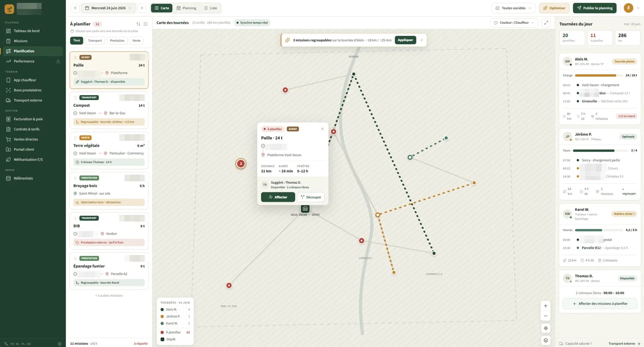Image resolution: width=644 pixels, height=347 pixels.
Task: Toggle Synchro temps réel status
Action: click(252, 23)
